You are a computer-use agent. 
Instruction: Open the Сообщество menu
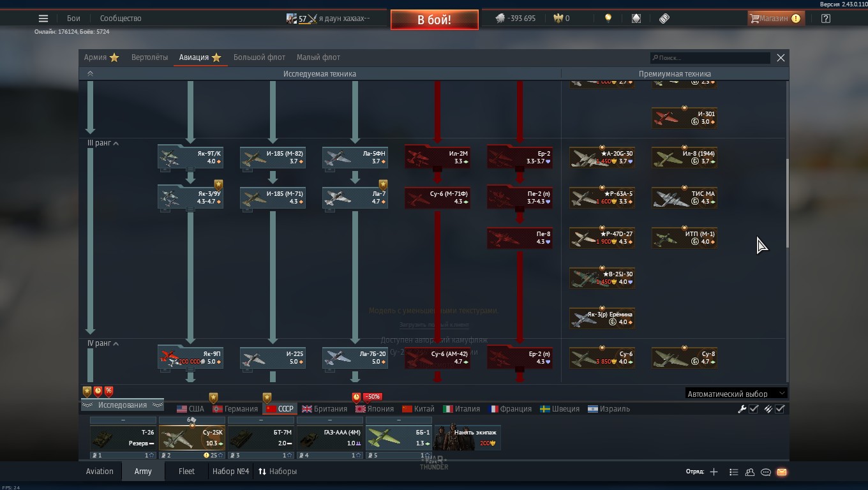coord(121,19)
